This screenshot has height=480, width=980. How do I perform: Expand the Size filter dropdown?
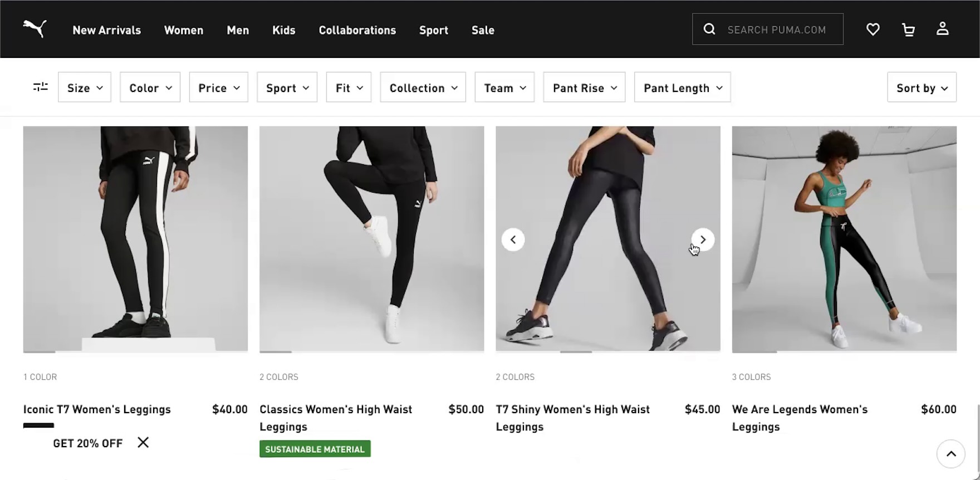[85, 87]
